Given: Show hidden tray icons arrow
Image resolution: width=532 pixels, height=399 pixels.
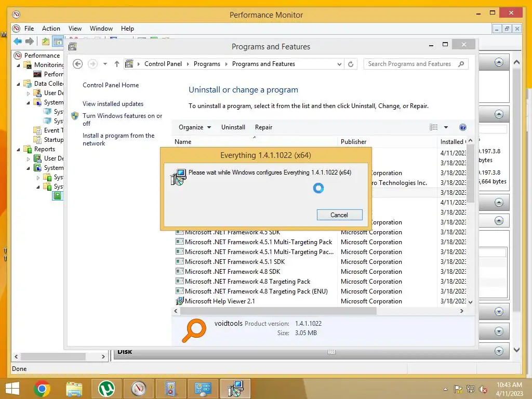Looking at the screenshot, I should [445, 389].
